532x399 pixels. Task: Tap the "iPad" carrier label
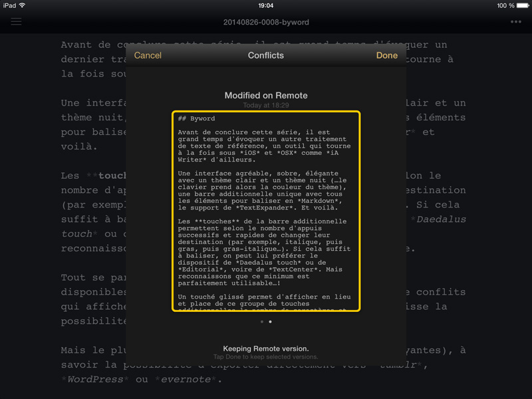(9, 5)
